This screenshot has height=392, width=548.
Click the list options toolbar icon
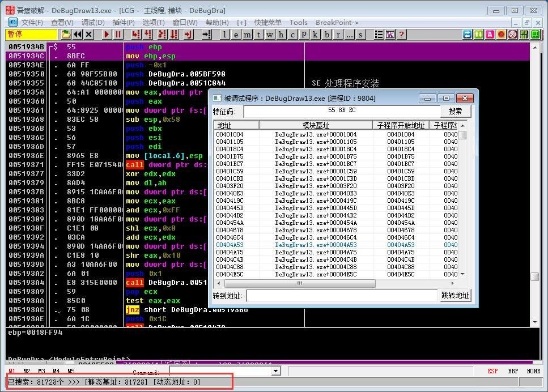[x=379, y=34]
